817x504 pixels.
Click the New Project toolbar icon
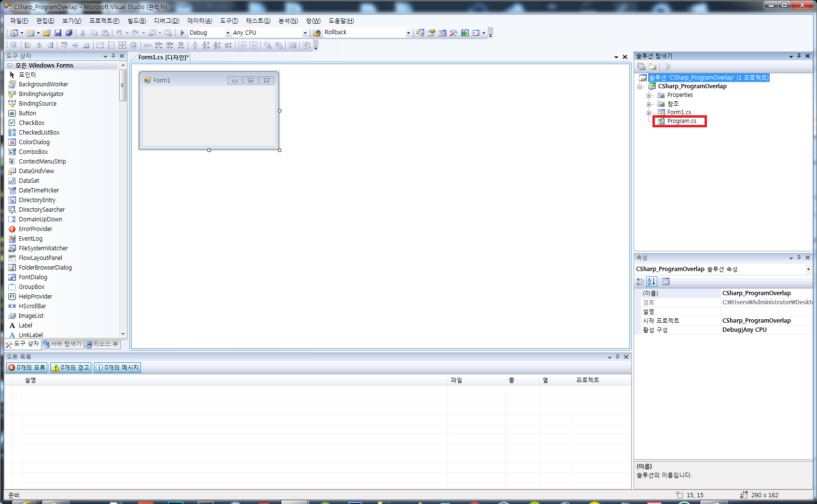[14, 33]
